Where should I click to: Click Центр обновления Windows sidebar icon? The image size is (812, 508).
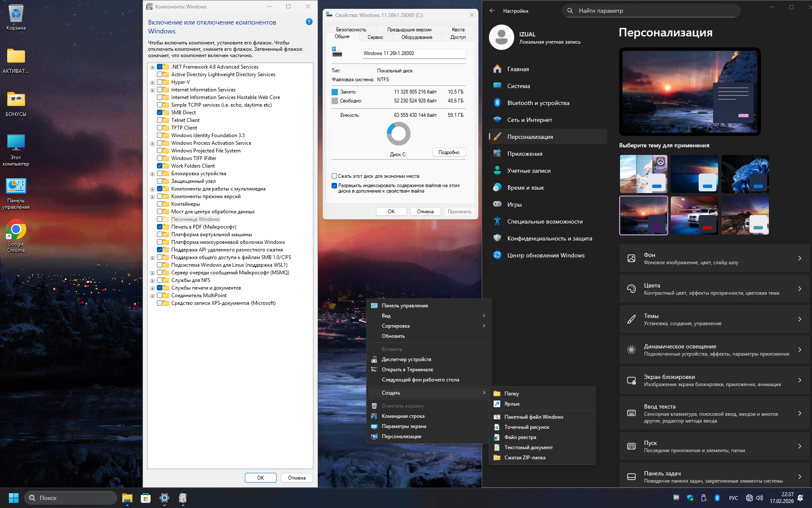(x=497, y=255)
